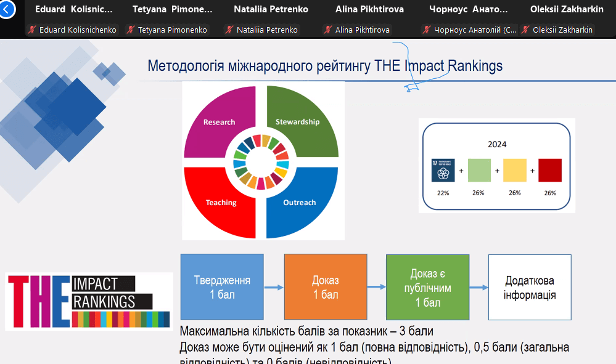The height and width of the screenshot is (364, 616).
Task: Click Nataliia Petrenko's muted microphone icon
Action: pyautogui.click(x=229, y=30)
